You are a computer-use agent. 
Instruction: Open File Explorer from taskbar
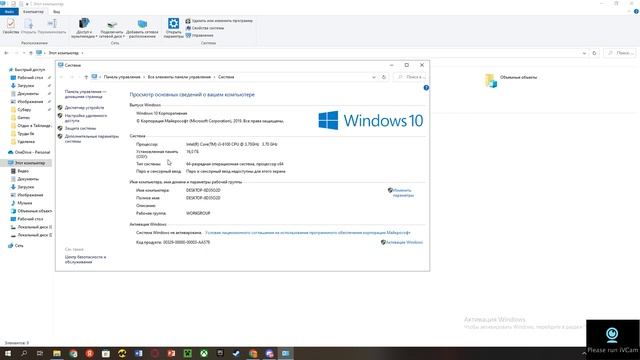coord(57,353)
